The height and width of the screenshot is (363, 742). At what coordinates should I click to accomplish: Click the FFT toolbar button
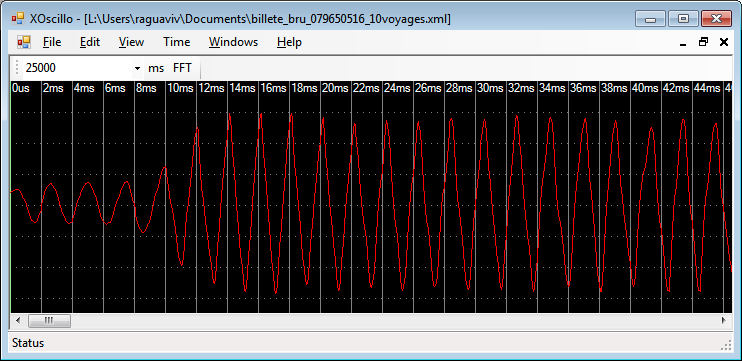(x=182, y=68)
